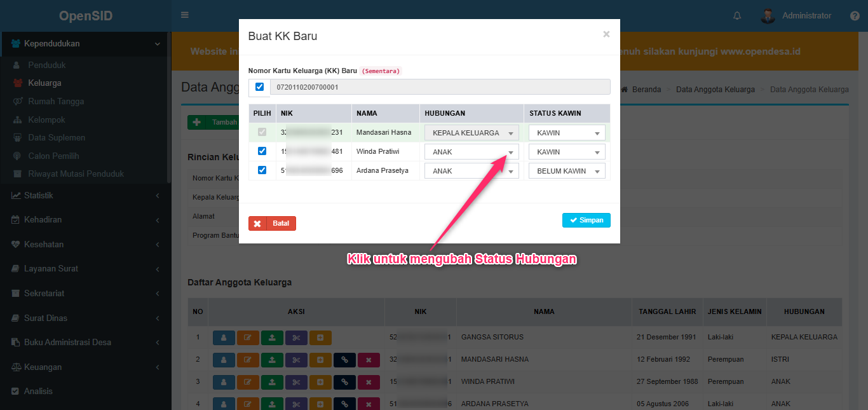
Task: Expand the Layanan Surat sidebar menu
Action: point(51,269)
